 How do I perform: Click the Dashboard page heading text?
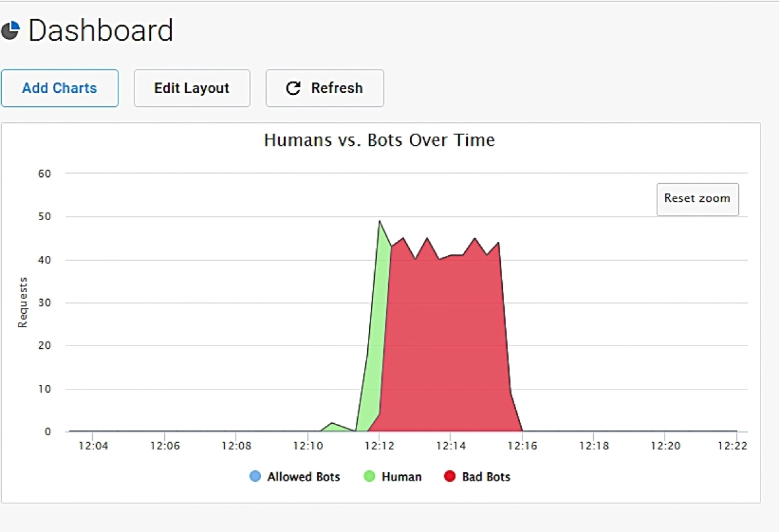tap(101, 31)
